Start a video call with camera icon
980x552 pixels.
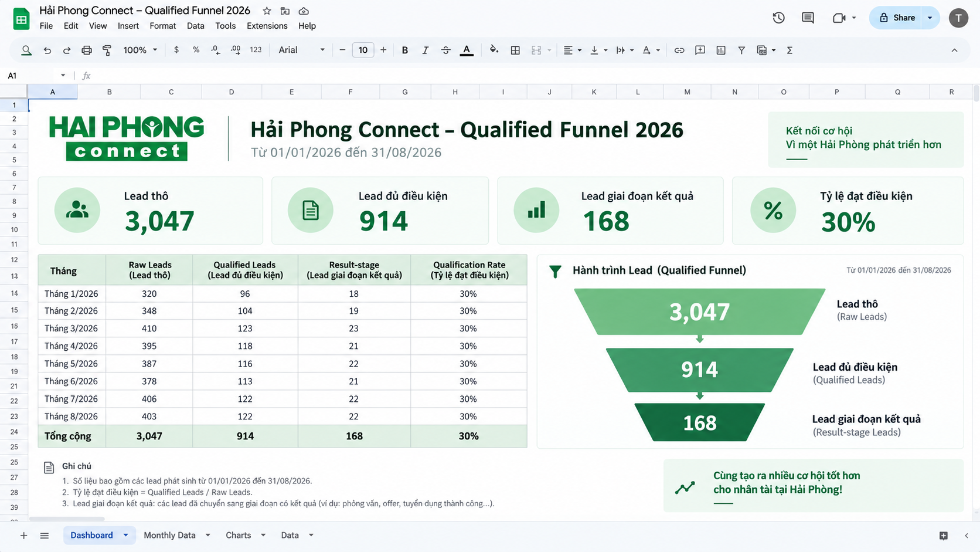(x=839, y=18)
